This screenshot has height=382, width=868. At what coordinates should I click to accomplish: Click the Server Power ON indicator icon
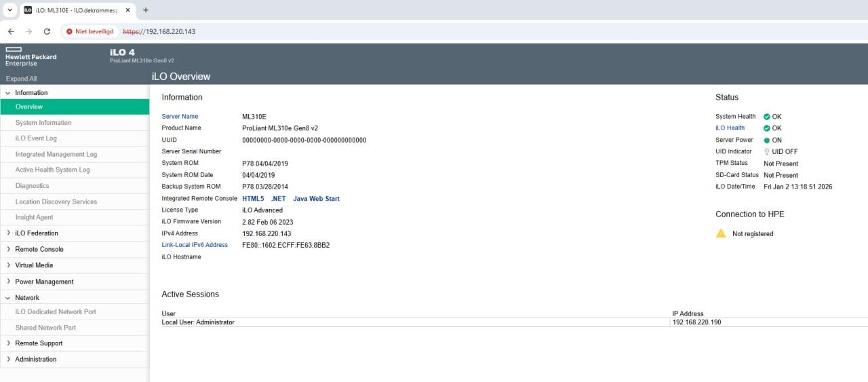coord(767,140)
